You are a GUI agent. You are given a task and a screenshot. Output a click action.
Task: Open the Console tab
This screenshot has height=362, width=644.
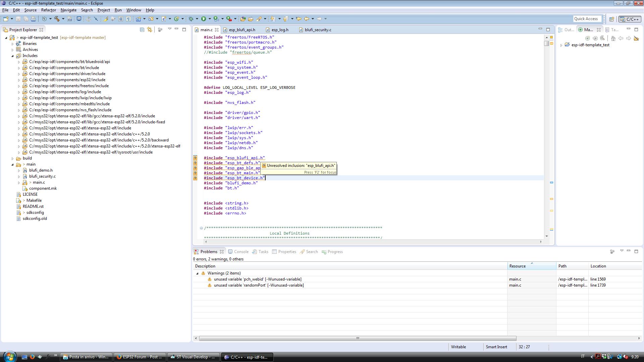point(238,252)
